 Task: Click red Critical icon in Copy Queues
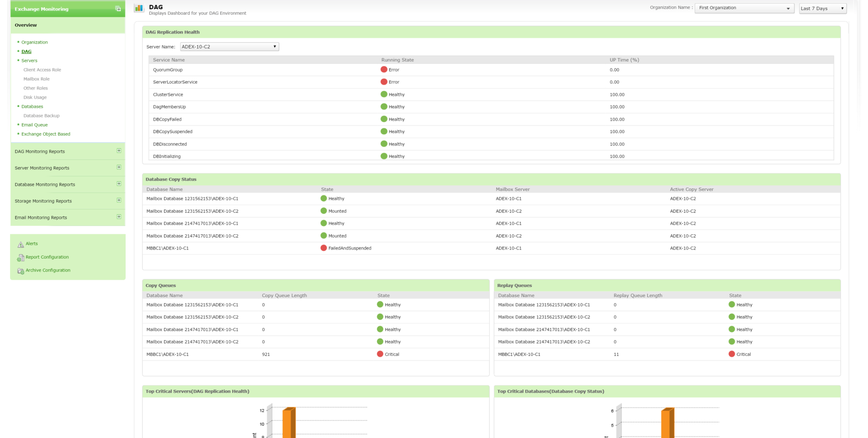pyautogui.click(x=380, y=354)
